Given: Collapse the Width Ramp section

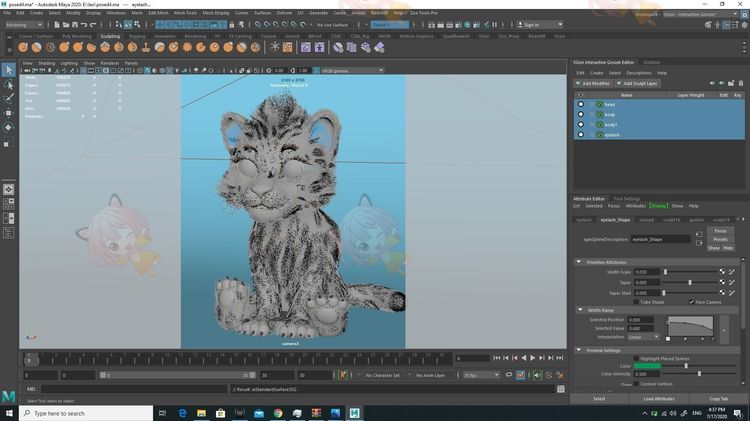Looking at the screenshot, I should coord(580,310).
